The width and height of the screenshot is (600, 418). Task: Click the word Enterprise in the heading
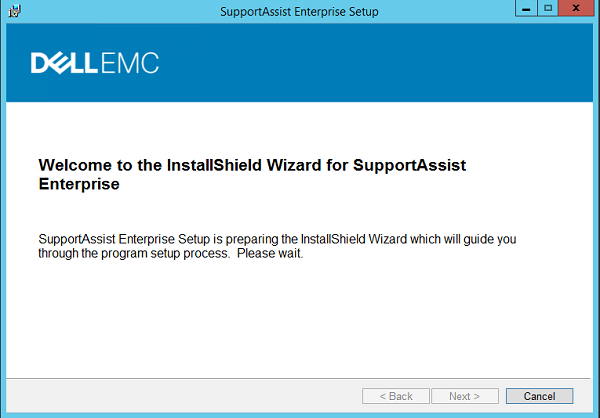tap(79, 184)
